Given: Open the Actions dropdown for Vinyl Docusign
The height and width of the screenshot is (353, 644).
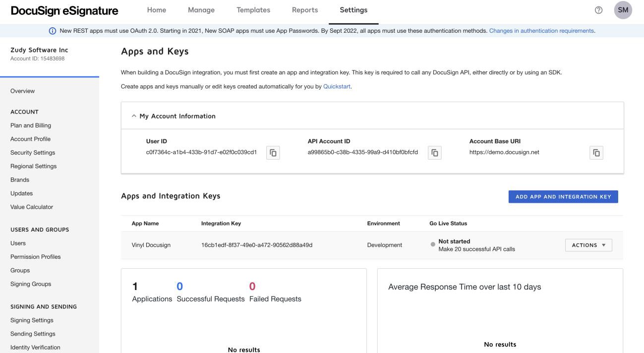Looking at the screenshot, I should (x=588, y=245).
